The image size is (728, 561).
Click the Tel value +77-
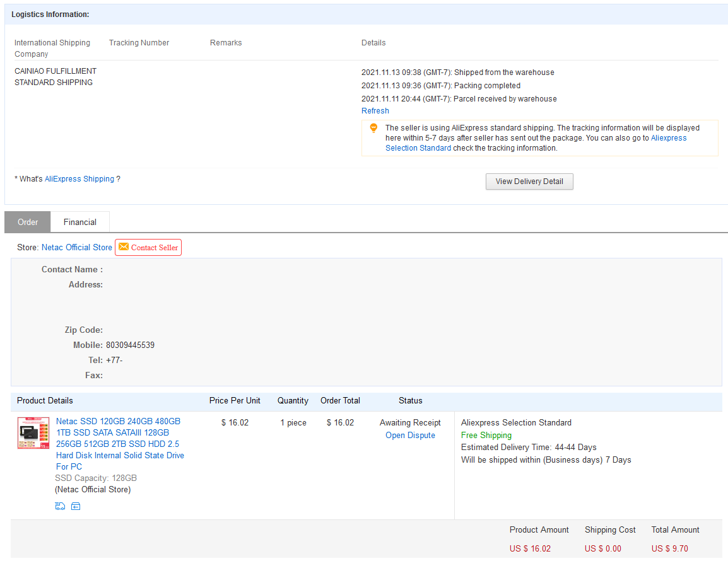(x=114, y=360)
